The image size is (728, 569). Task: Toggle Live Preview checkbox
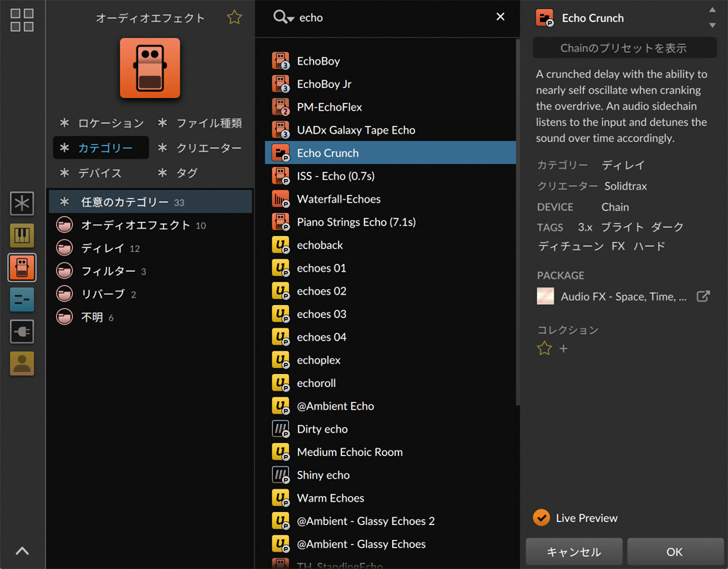pyautogui.click(x=541, y=517)
